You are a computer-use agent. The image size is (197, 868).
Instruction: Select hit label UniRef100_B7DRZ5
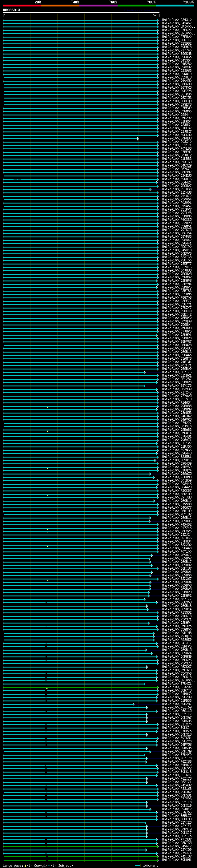(x=177, y=731)
